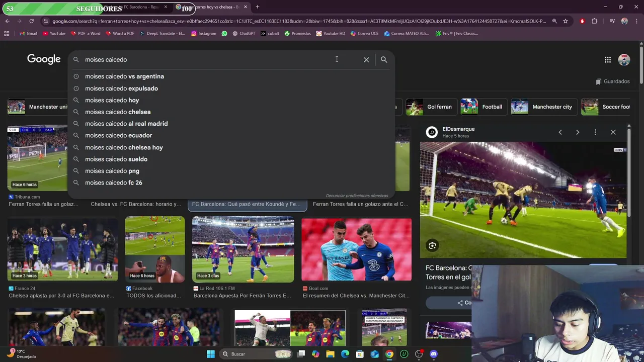Click the Google Lens icon on preview image
644x362 pixels.
pos(432,245)
